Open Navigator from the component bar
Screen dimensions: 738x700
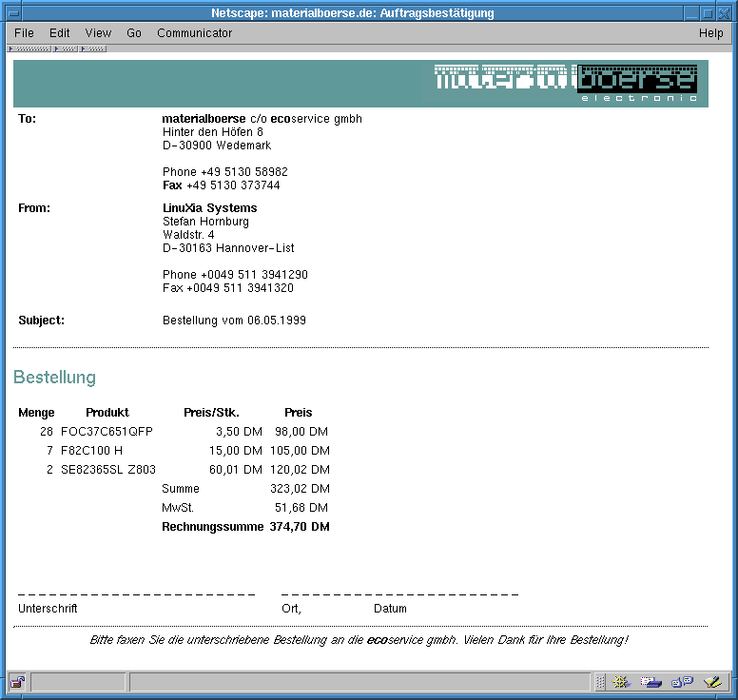623,682
